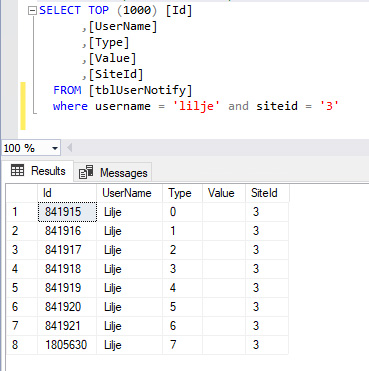Image resolution: width=369 pixels, height=371 pixels.
Task: Select row header number 4
Action: pyautogui.click(x=22, y=269)
